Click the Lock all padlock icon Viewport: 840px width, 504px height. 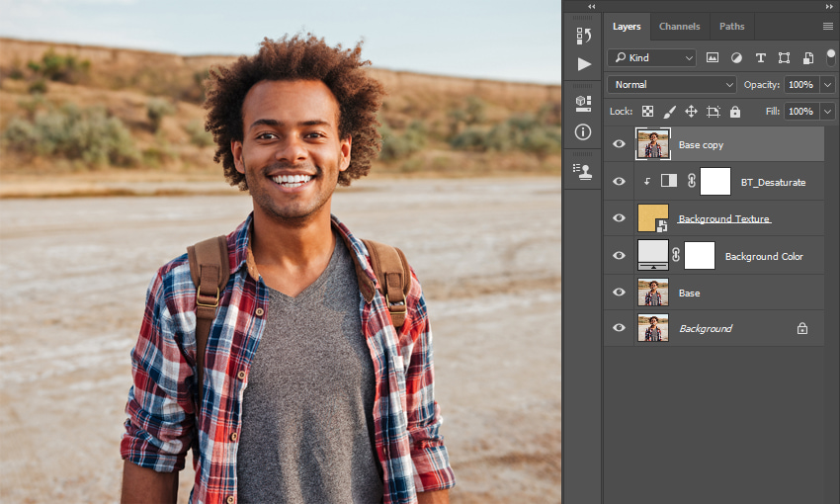coord(735,112)
